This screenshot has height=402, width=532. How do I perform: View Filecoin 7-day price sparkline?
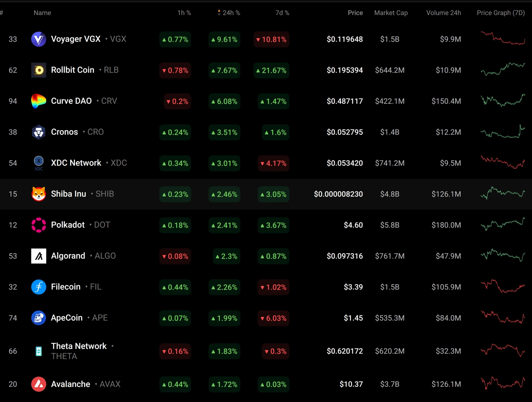(503, 286)
